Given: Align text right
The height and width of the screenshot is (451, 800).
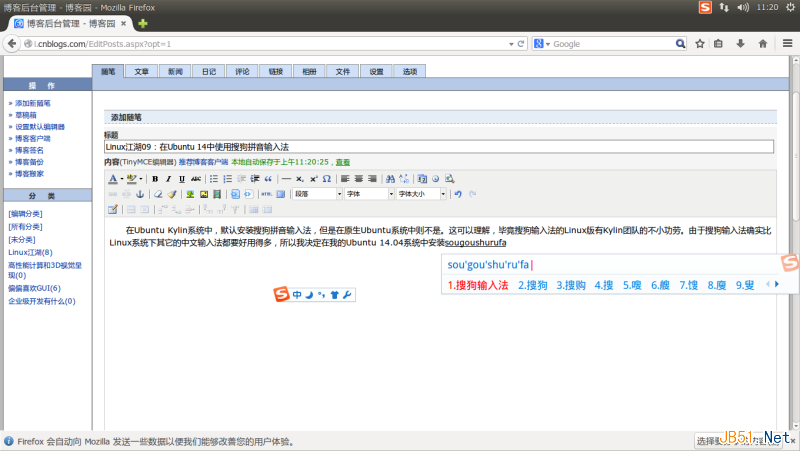Looking at the screenshot, I should click(x=372, y=179).
